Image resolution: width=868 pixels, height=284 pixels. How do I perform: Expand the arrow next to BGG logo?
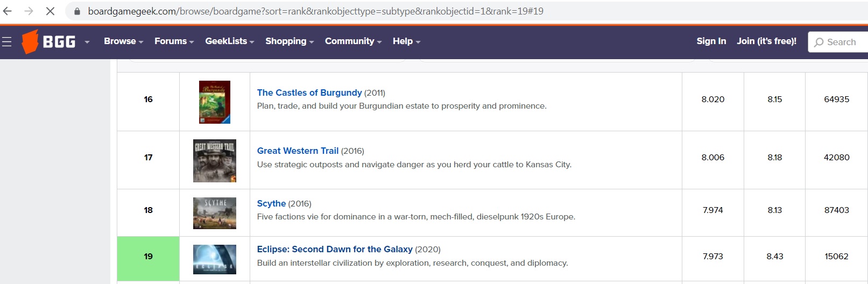coord(87,41)
